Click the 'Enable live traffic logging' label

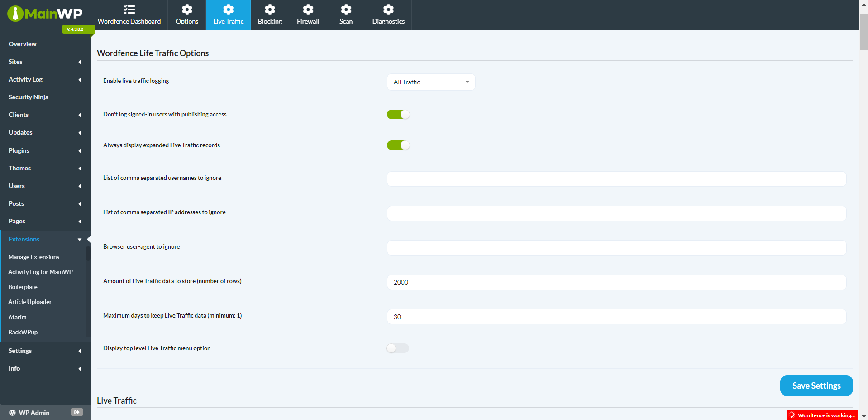click(136, 81)
